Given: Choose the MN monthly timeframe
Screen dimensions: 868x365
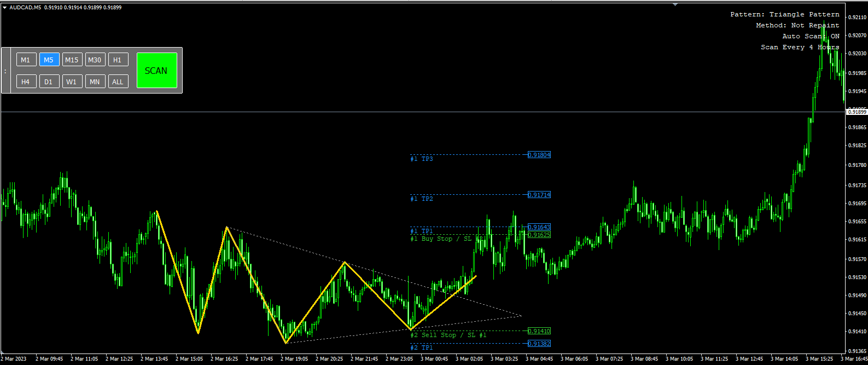Looking at the screenshot, I should point(95,82).
